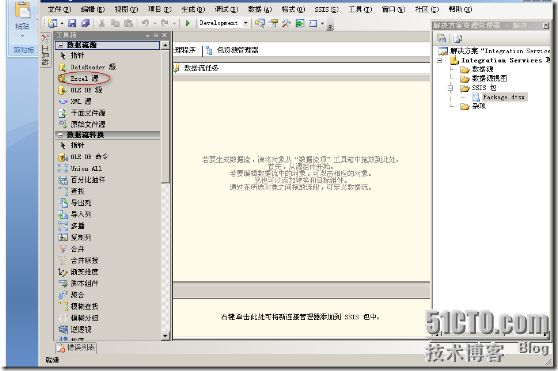Select the 逆透视 (unpivot) transformation
Image resolution: width=558 pixels, height=371 pixels.
(x=75, y=329)
